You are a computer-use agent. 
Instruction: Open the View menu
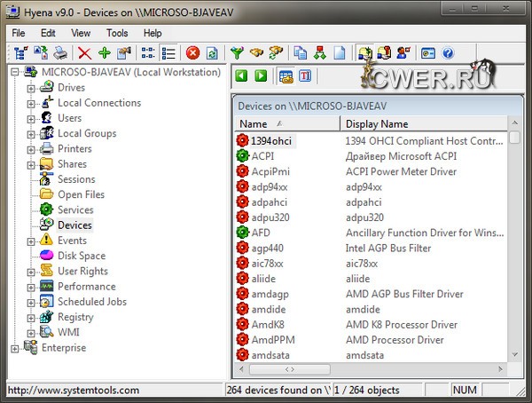(x=81, y=33)
